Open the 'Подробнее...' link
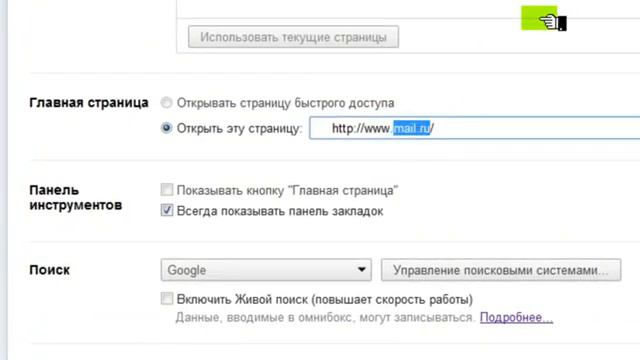This screenshot has width=640, height=360. pos(516,317)
